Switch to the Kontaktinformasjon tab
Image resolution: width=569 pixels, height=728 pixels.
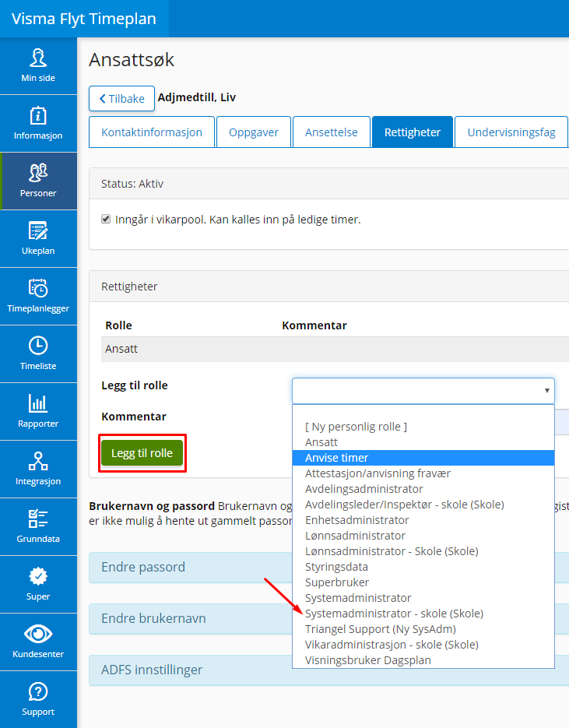tap(152, 132)
